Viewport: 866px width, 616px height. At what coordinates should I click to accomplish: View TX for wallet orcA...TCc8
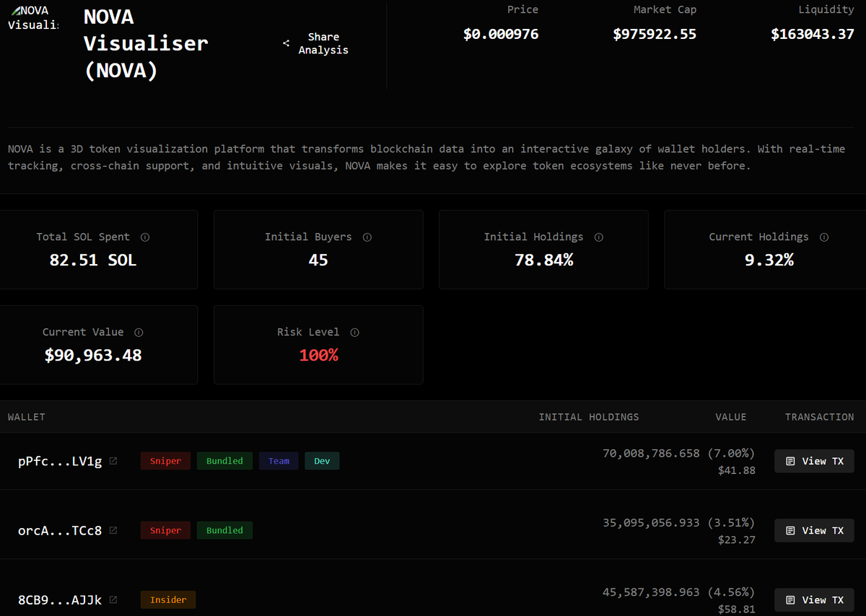coord(814,530)
